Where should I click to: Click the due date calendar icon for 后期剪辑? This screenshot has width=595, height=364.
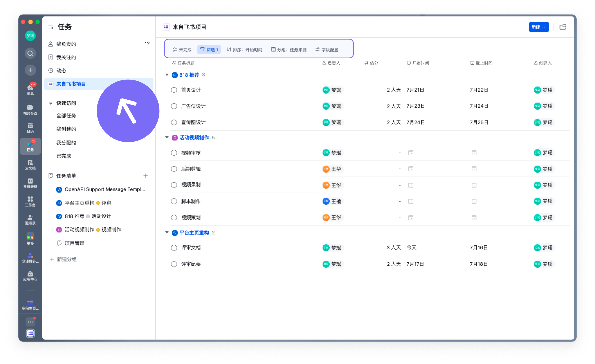point(474,169)
